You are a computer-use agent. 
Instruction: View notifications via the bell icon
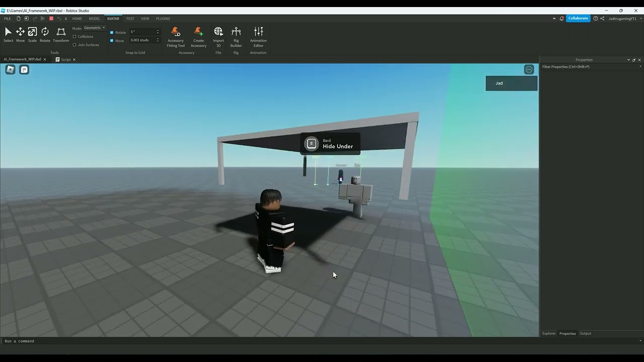pyautogui.click(x=561, y=19)
